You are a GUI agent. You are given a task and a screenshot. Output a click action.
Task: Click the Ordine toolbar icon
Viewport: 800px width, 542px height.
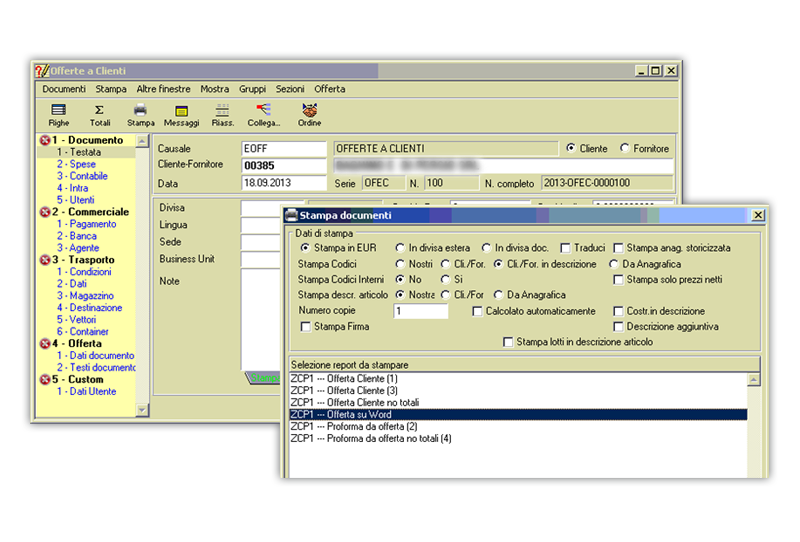309,110
